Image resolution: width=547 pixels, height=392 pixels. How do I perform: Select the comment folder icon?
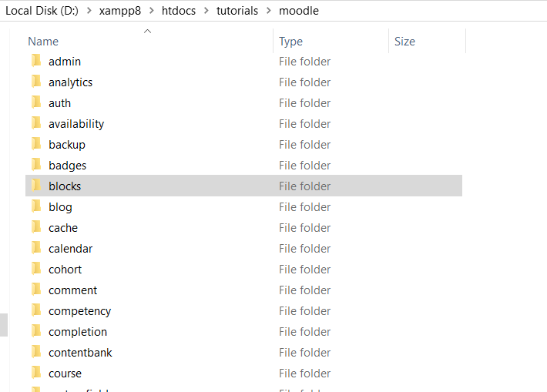[x=36, y=290]
